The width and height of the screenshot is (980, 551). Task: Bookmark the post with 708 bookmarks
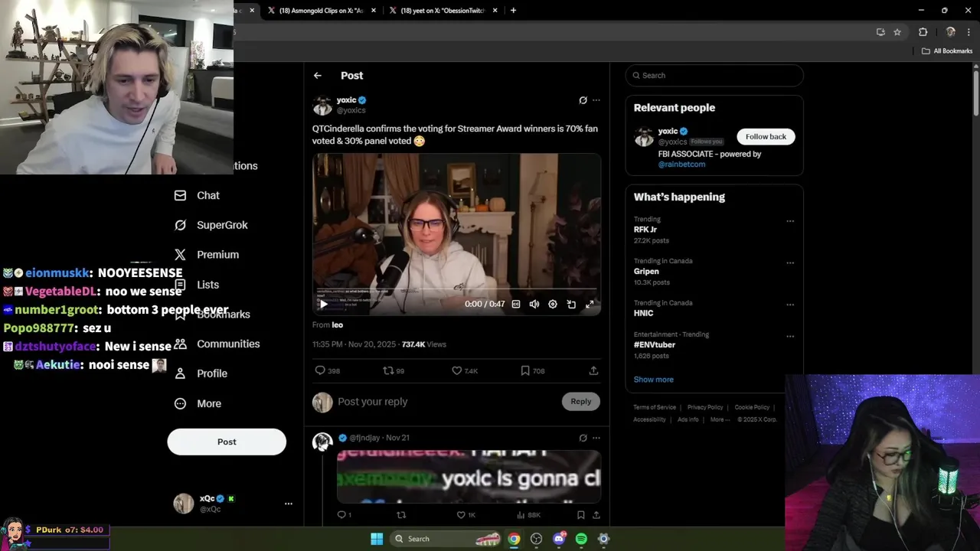point(532,370)
